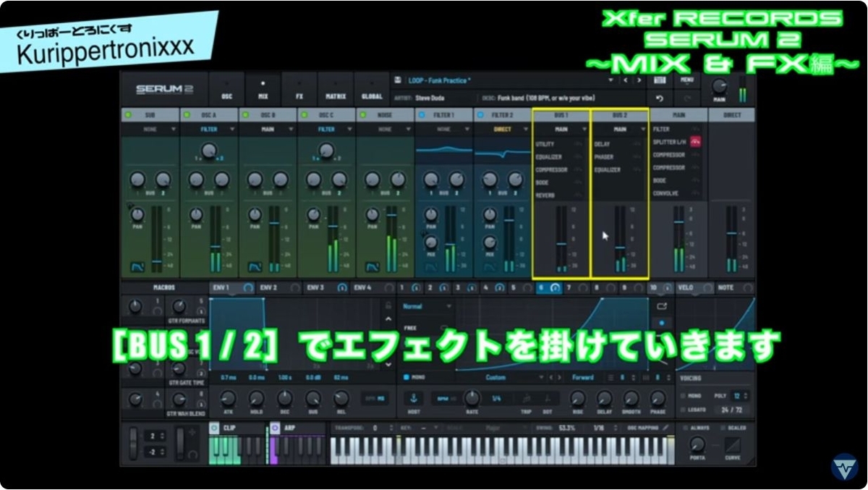Open the preset browser icon
This screenshot has height=490, width=868.
(659, 80)
